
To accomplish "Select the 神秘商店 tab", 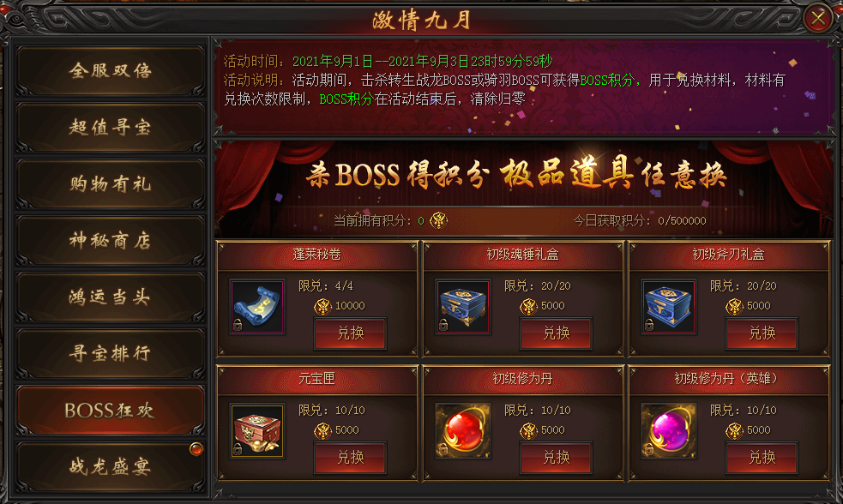I will tap(111, 240).
